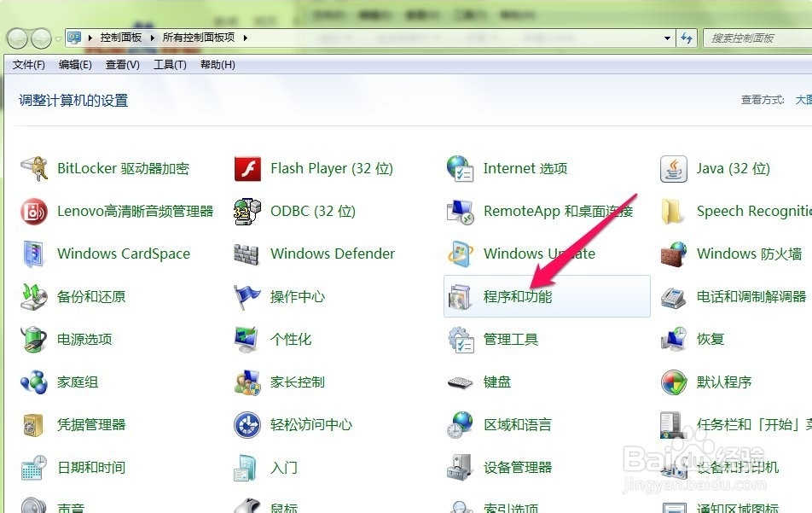Viewport: 812px width, 513px height.
Task: Open the Windows Defender link text
Action: click(x=333, y=254)
